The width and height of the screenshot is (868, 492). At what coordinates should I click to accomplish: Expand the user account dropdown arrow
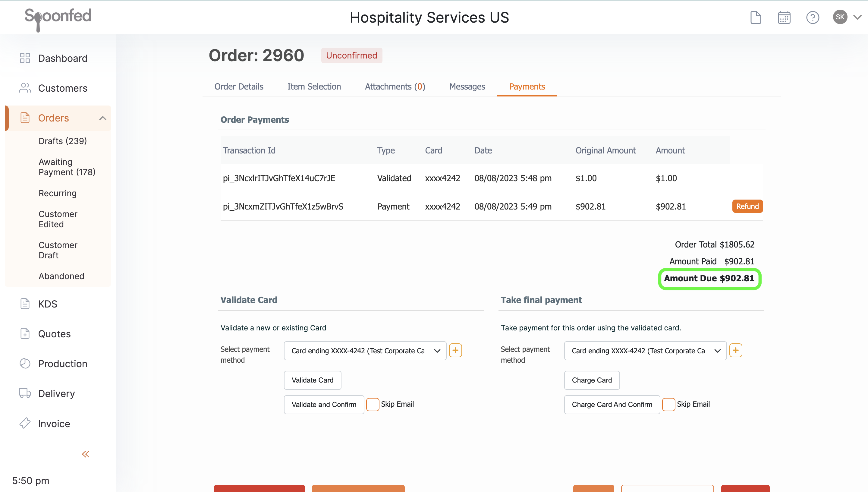857,17
